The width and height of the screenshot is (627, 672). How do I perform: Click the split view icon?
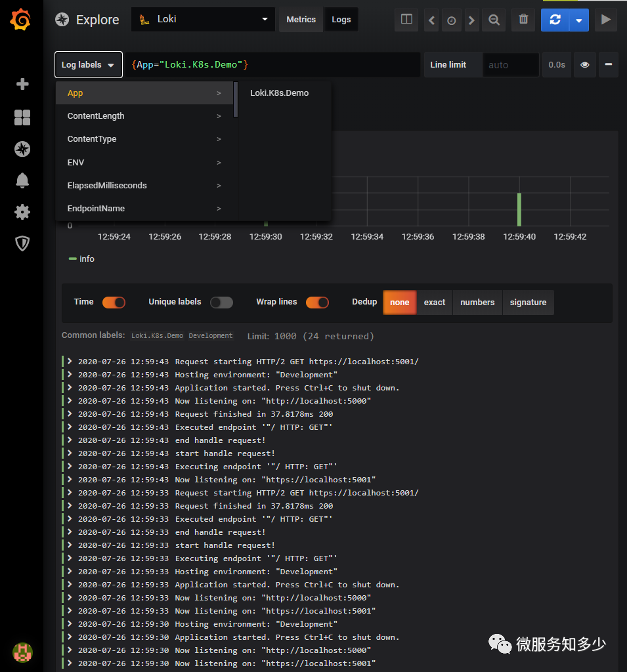(x=406, y=19)
